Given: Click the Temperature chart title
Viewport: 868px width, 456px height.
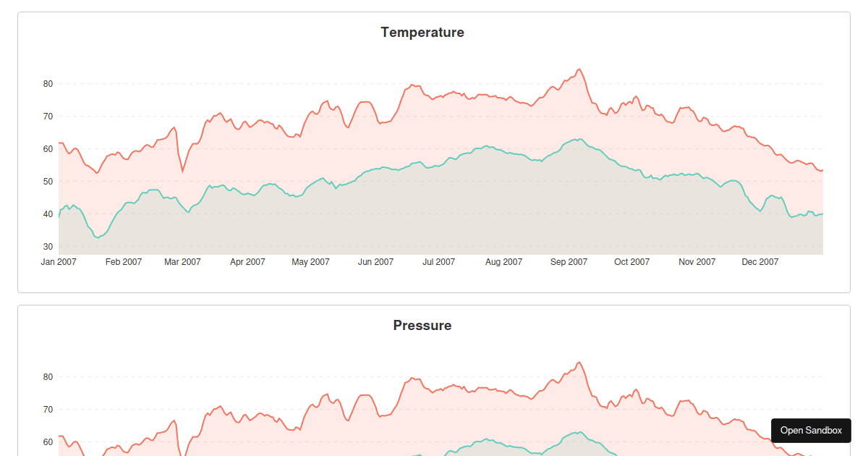Looking at the screenshot, I should point(422,33).
